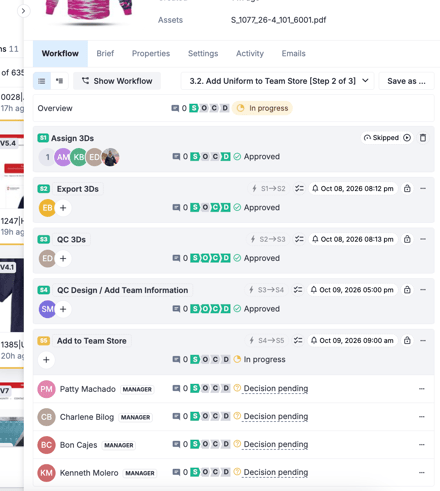
Task: Toggle the lock on Export 3Ds stage
Action: 407,189
